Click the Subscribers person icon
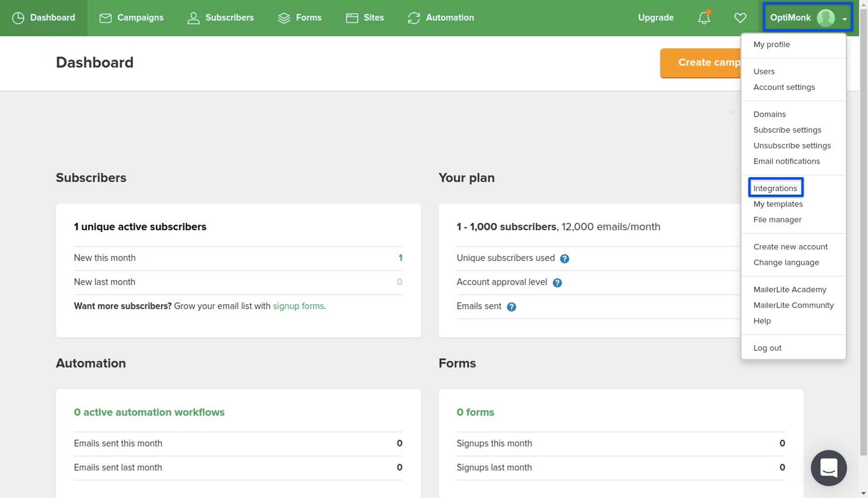Viewport: 868px width, 498px height. (x=193, y=18)
